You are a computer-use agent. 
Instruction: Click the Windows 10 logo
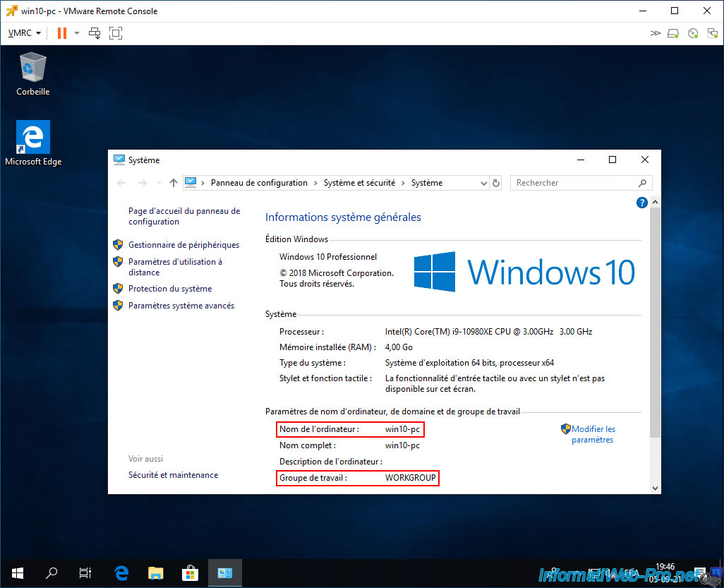[x=524, y=272]
